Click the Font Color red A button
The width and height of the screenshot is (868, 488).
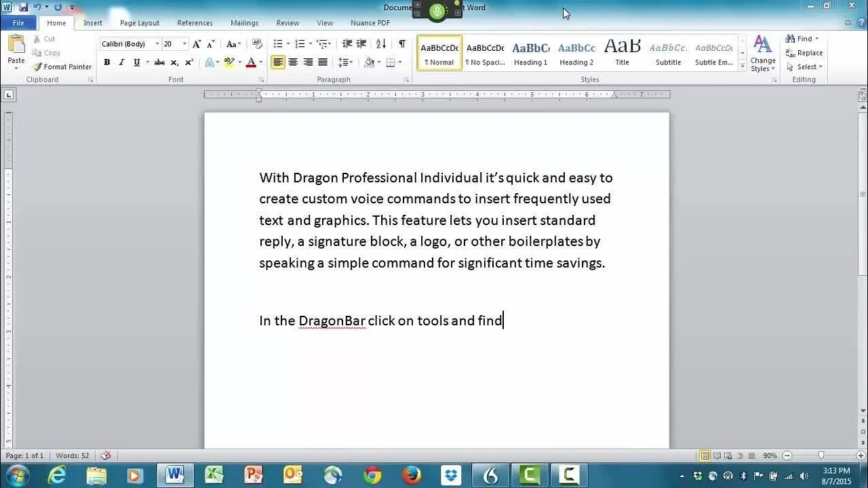250,62
